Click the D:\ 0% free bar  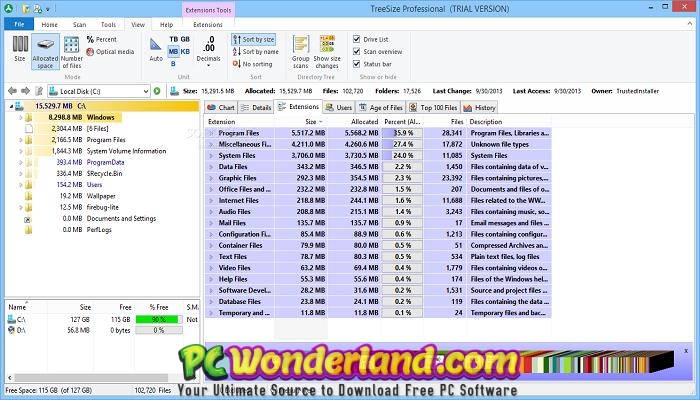(159, 330)
